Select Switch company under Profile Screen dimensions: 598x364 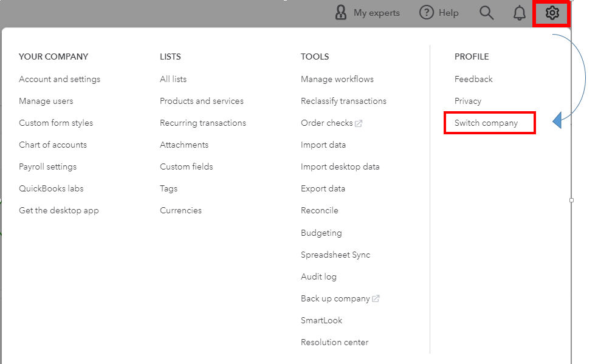[x=486, y=123]
